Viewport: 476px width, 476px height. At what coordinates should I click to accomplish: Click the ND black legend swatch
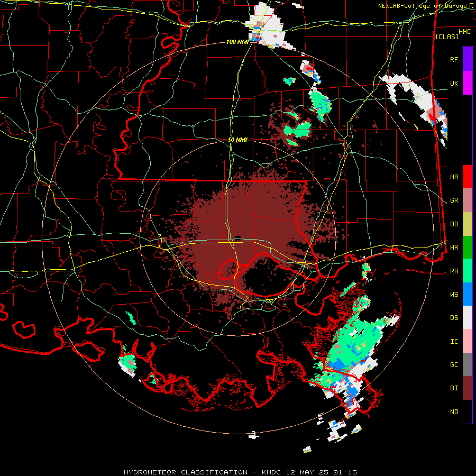tap(467, 411)
